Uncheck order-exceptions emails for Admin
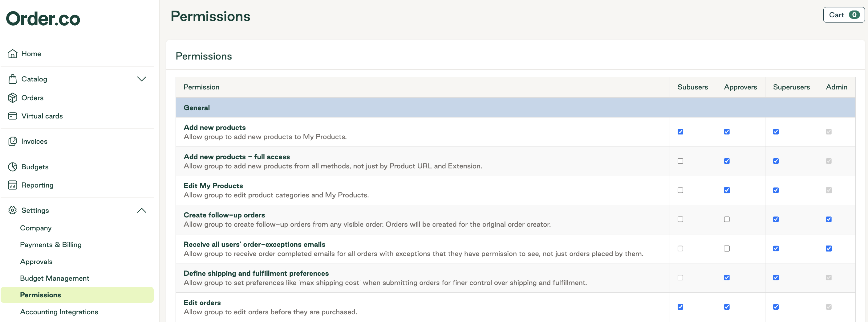The height and width of the screenshot is (322, 868). pos(829,249)
